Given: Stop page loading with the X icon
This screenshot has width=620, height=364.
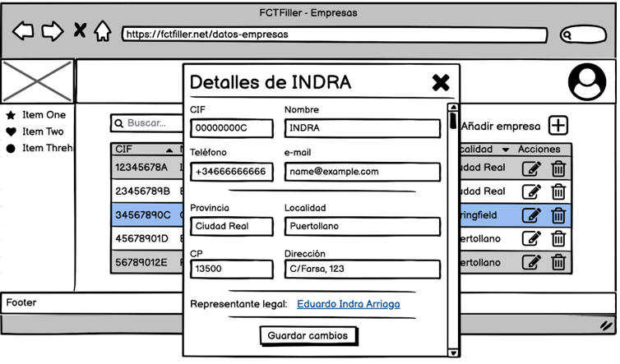Looking at the screenshot, I should 81,30.
